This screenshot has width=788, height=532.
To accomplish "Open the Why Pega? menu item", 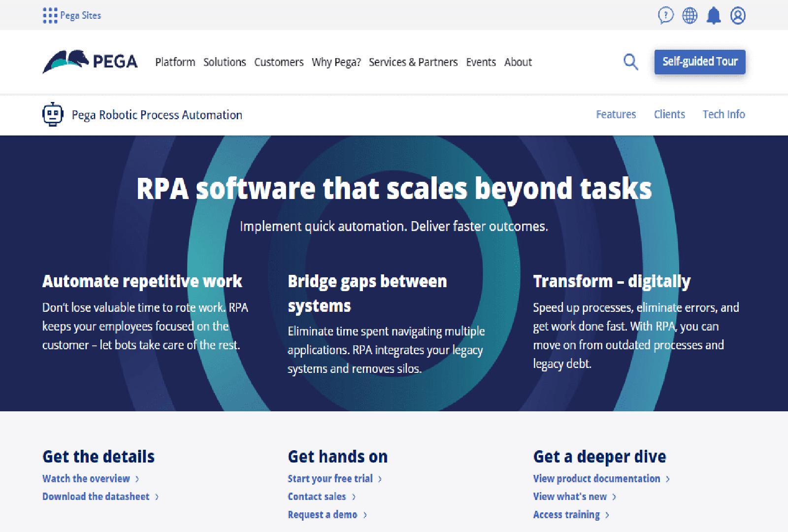I will point(336,62).
